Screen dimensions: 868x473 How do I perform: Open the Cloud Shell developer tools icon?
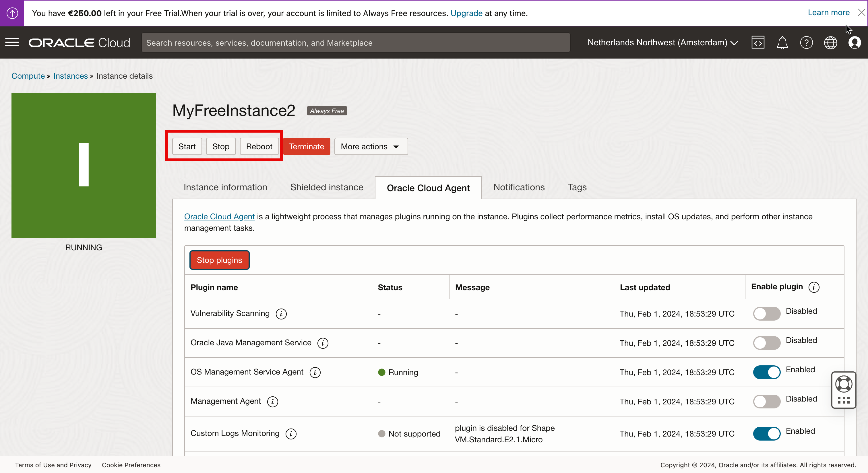click(x=758, y=42)
